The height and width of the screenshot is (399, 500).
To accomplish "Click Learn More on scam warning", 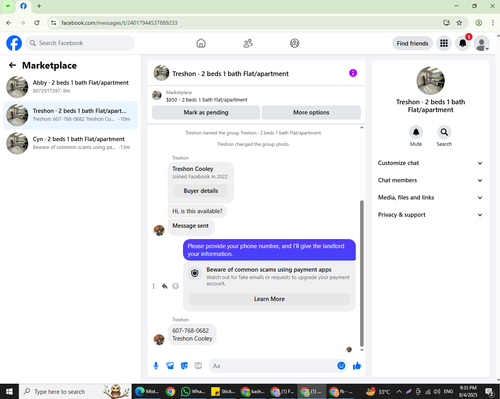I will point(269,299).
